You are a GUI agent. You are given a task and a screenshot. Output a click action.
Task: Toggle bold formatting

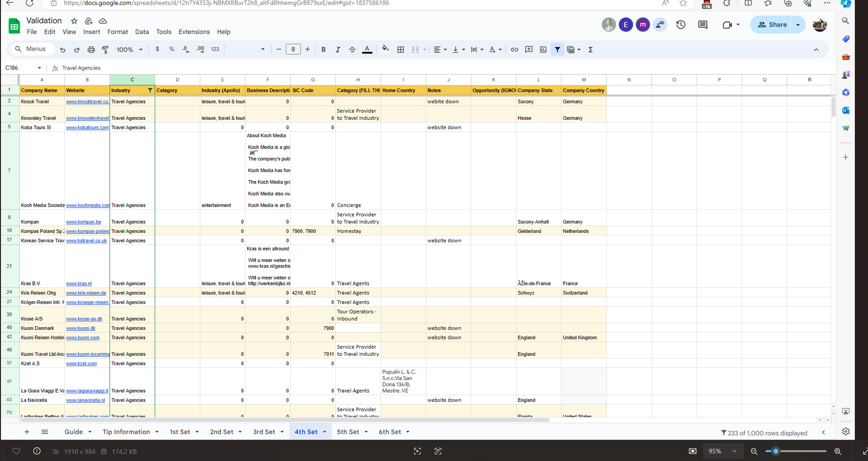323,49
